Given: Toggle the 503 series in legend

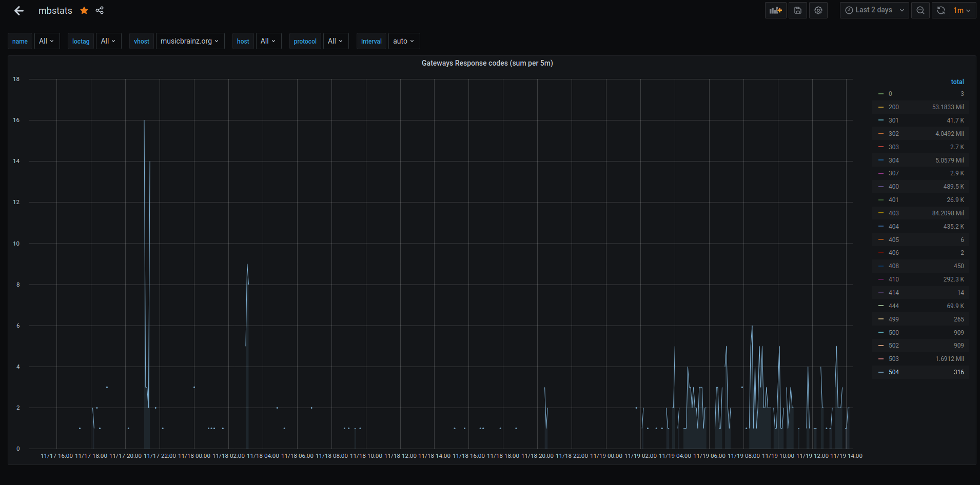Looking at the screenshot, I should pyautogui.click(x=893, y=359).
